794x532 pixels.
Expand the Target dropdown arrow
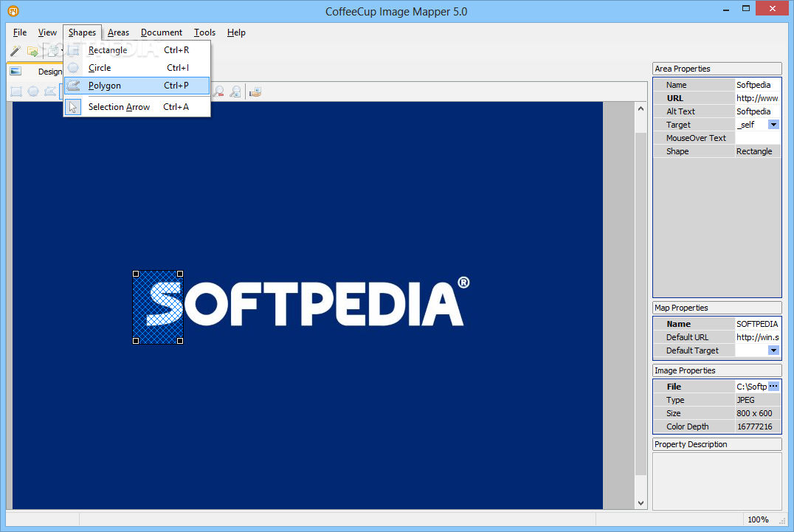click(773, 125)
